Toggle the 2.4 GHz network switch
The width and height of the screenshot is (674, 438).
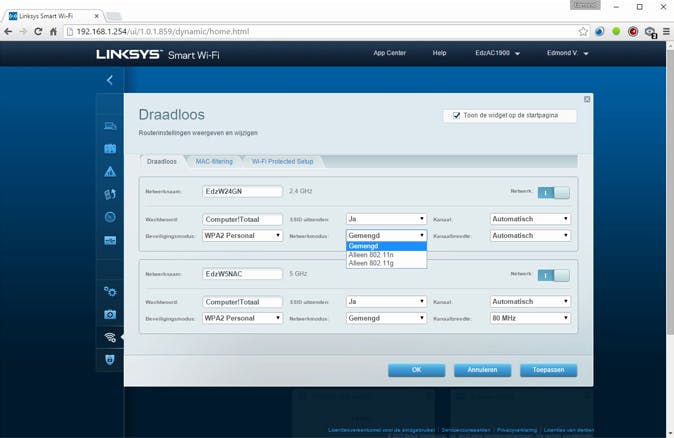553,190
